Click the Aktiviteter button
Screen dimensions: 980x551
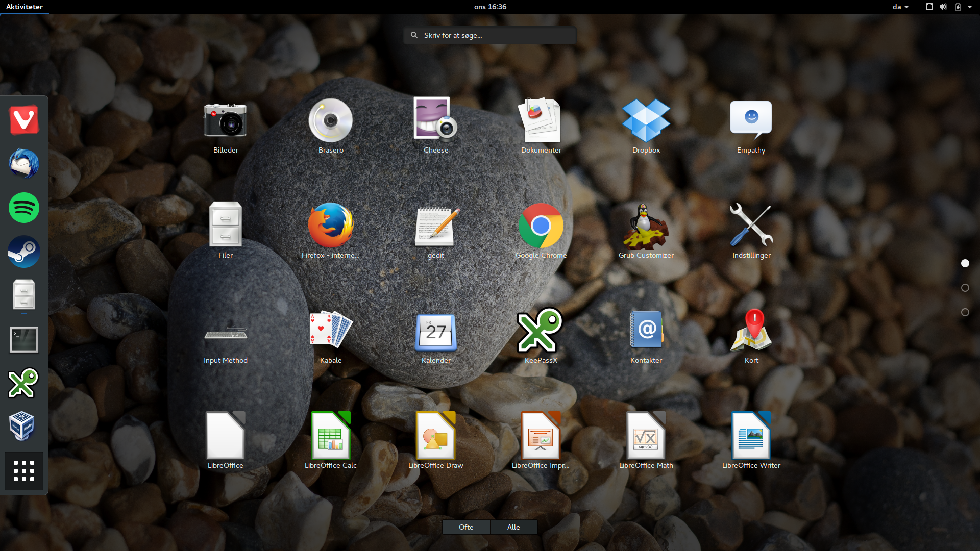(24, 7)
